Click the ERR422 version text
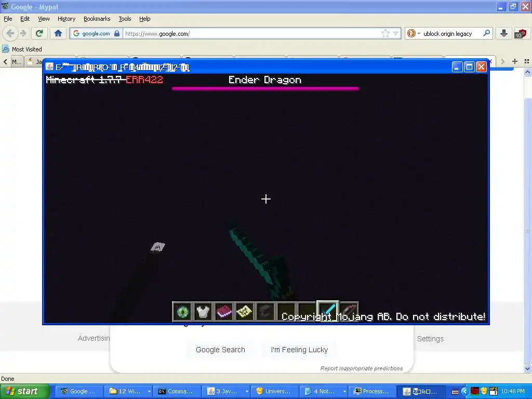532x399 pixels. coord(144,79)
